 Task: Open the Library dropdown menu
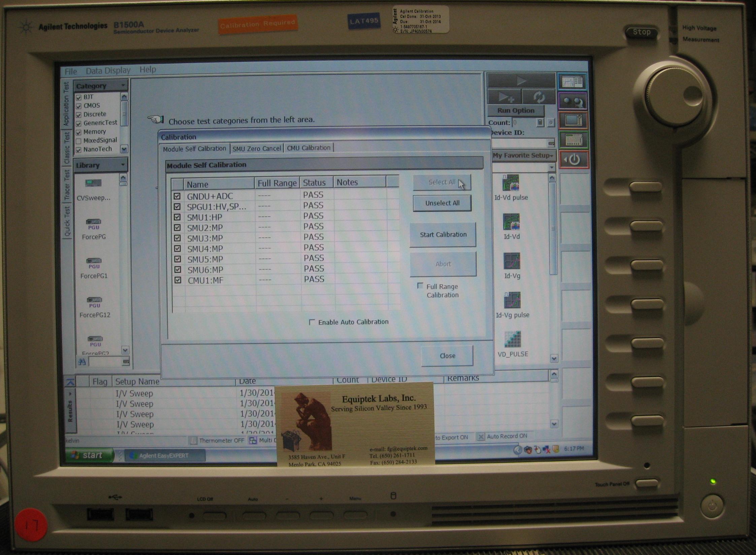click(100, 165)
